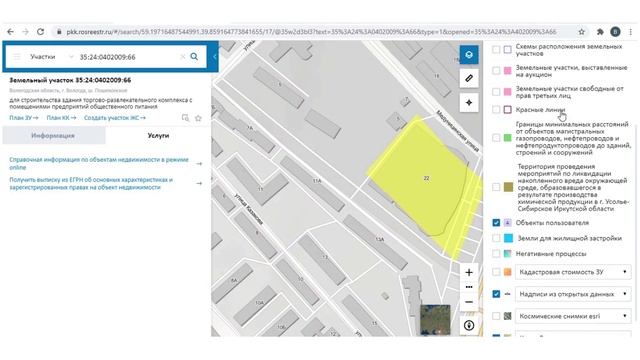Open the browser three-dot menu
This screenshot has width=640, height=360.
pos(631,31)
